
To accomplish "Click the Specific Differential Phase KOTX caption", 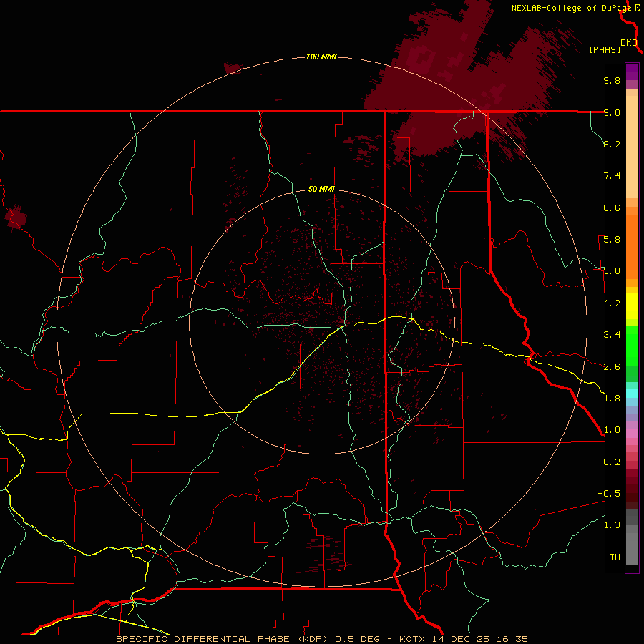I will click(x=322, y=639).
